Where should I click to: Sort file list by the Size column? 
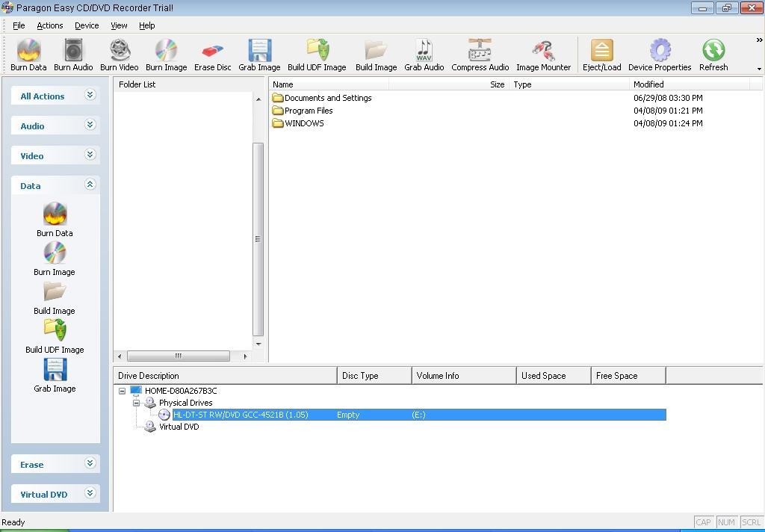tap(449, 84)
